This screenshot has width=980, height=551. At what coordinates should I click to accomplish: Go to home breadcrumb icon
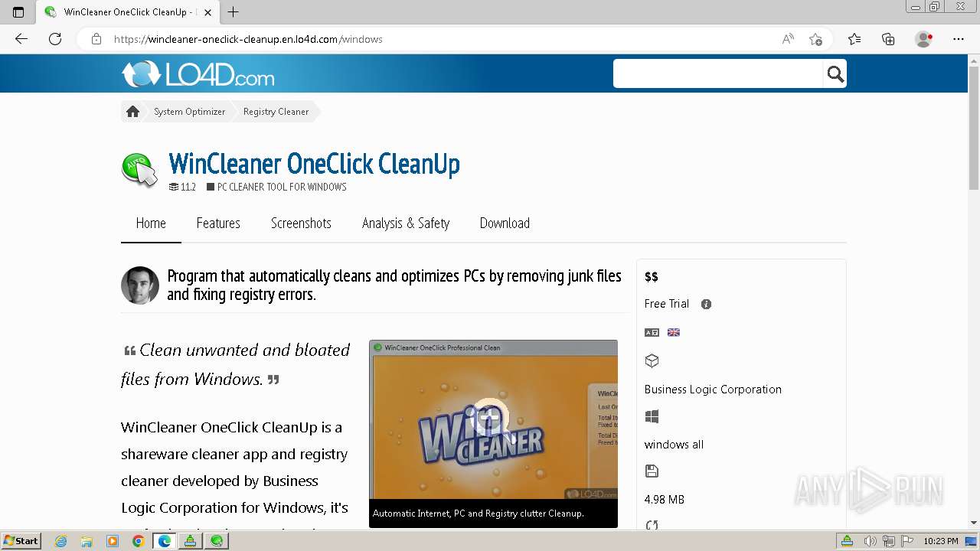132,112
